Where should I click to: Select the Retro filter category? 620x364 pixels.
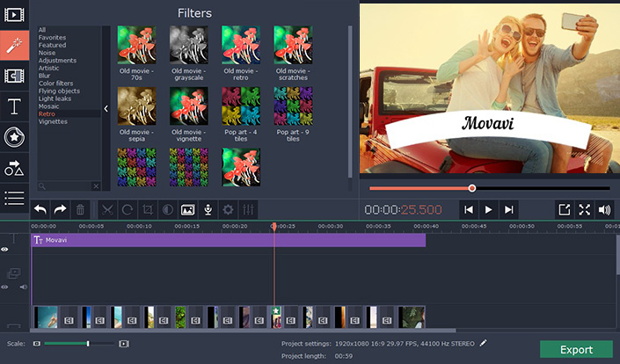(47, 113)
